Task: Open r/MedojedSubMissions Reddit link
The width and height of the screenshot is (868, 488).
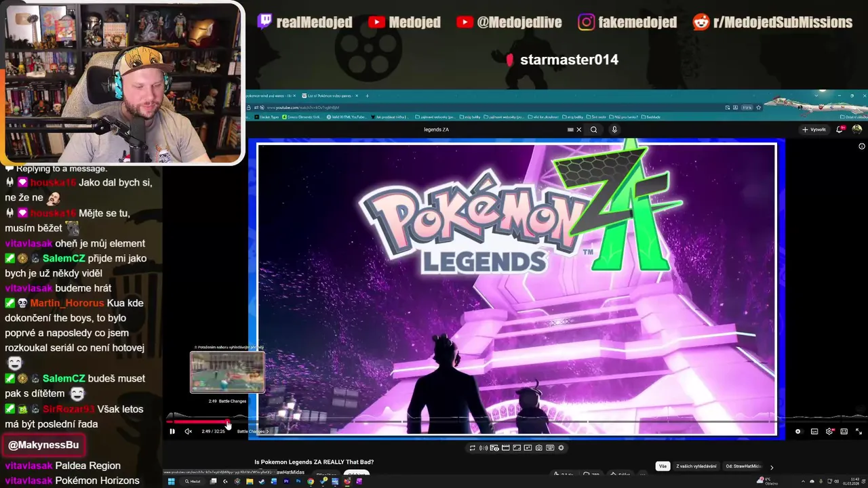Action: coord(772,22)
